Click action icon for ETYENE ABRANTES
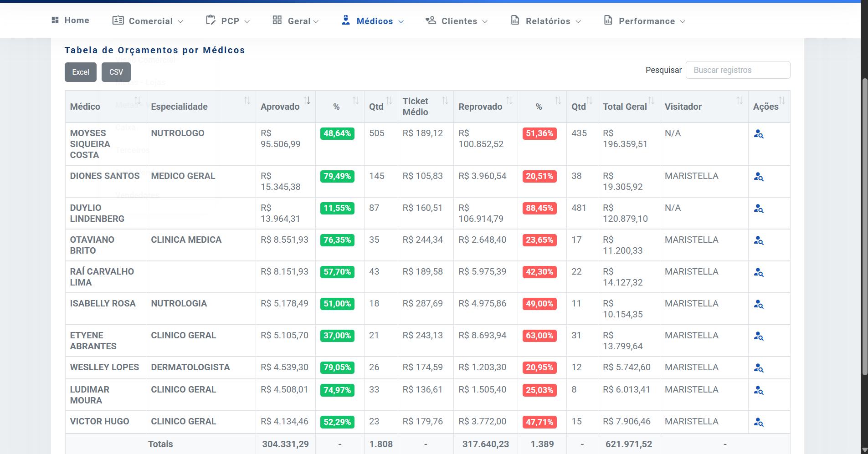This screenshot has height=454, width=868. (x=758, y=336)
